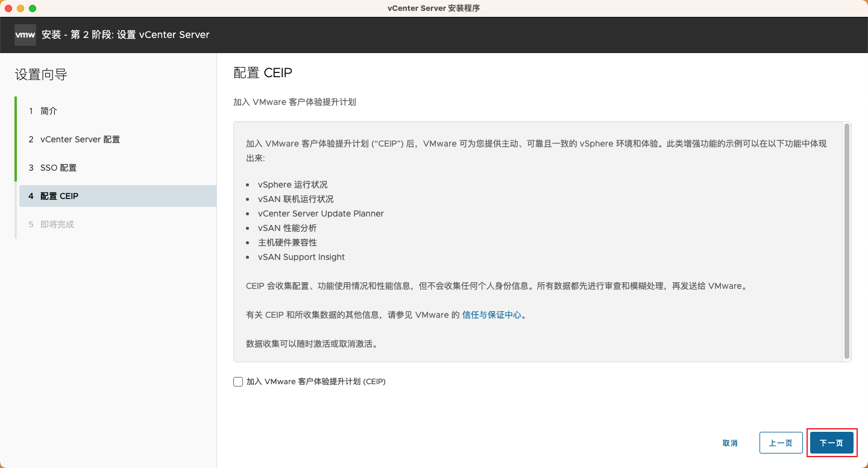868x468 pixels.
Task: Click the vSAN Support Insight list item
Action: click(301, 257)
